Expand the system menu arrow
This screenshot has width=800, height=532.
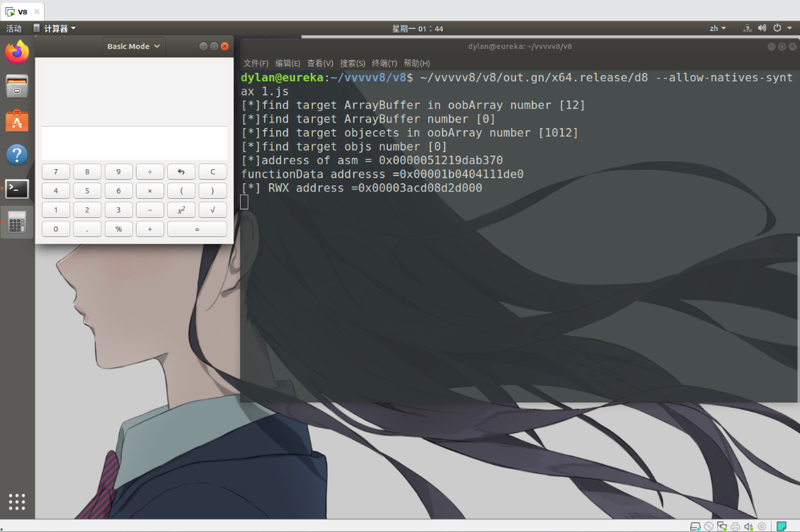(x=789, y=28)
